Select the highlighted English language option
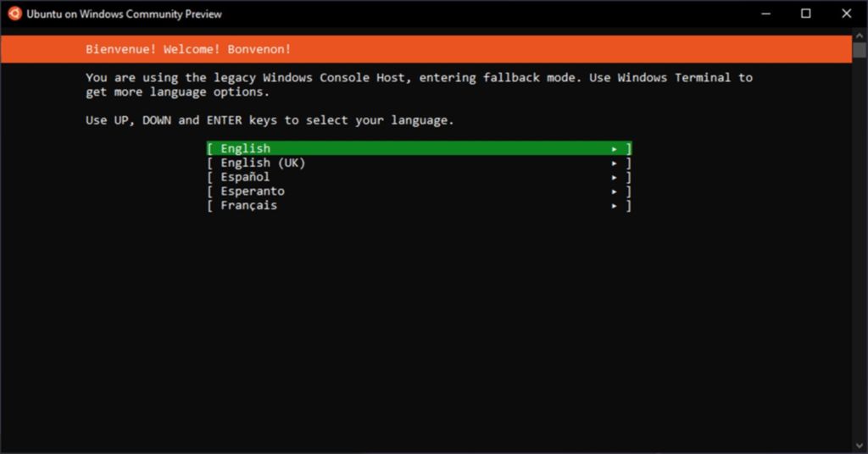868x454 pixels. pyautogui.click(x=246, y=148)
